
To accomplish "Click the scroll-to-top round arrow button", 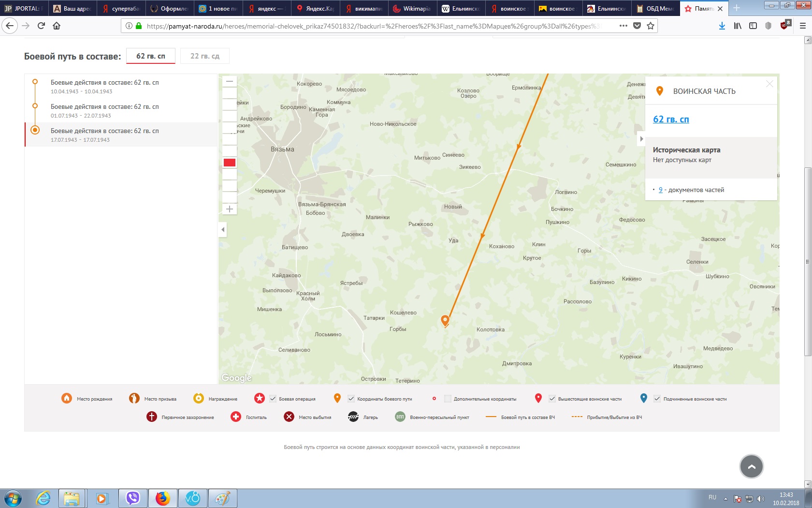I will pyautogui.click(x=751, y=466).
